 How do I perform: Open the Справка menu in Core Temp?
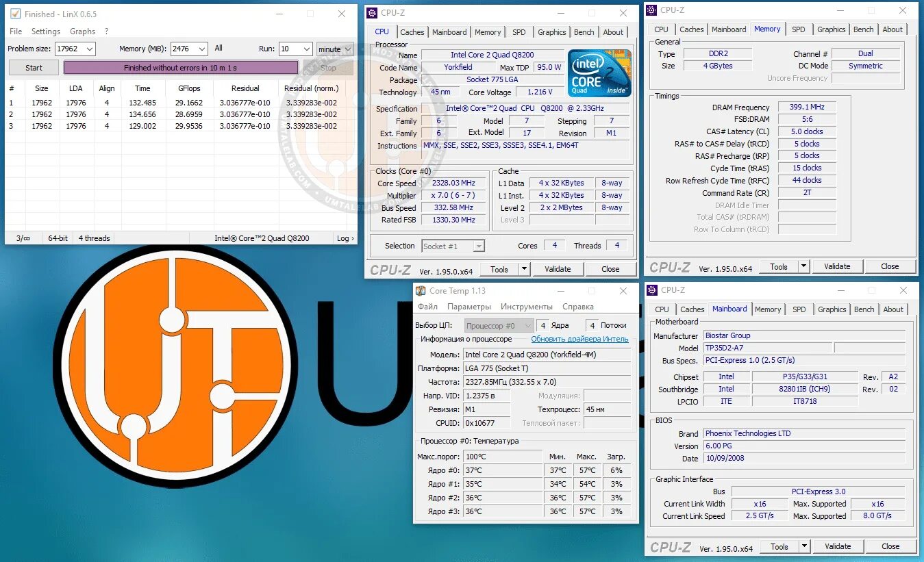coord(578,307)
